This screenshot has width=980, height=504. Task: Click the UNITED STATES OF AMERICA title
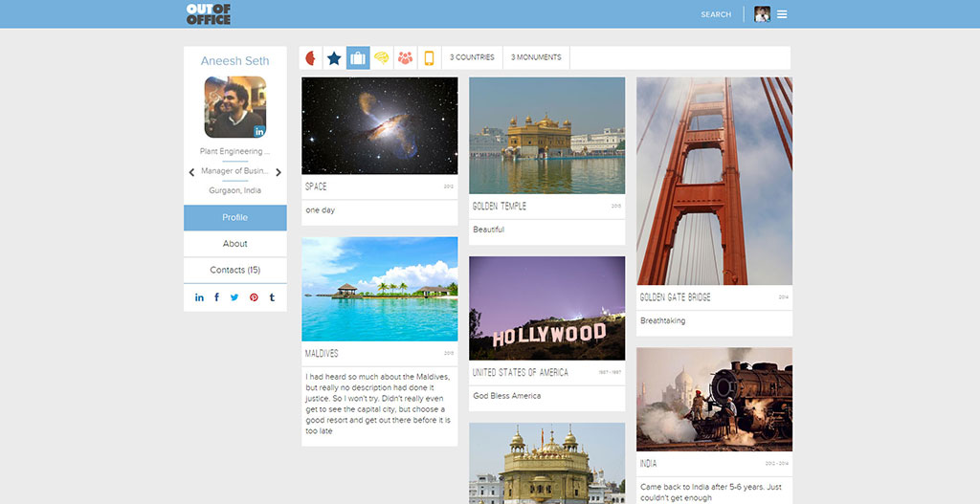click(x=521, y=373)
